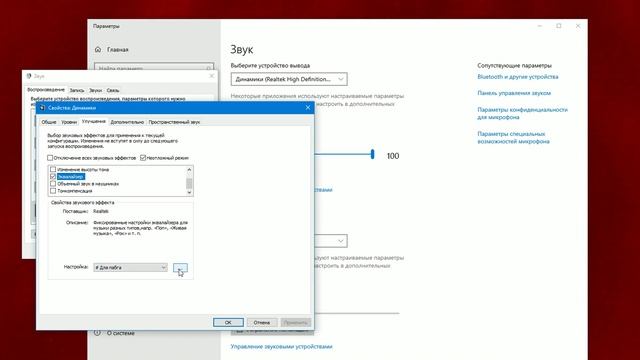Close the Свойства: Динамики dialog
This screenshot has height=360, width=640.
coord(308,107)
